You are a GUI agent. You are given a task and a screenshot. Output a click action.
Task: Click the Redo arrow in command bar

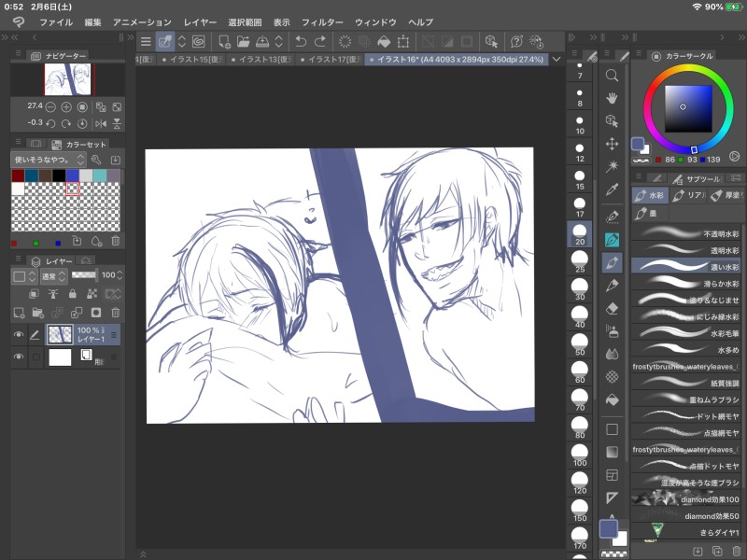pyautogui.click(x=320, y=41)
